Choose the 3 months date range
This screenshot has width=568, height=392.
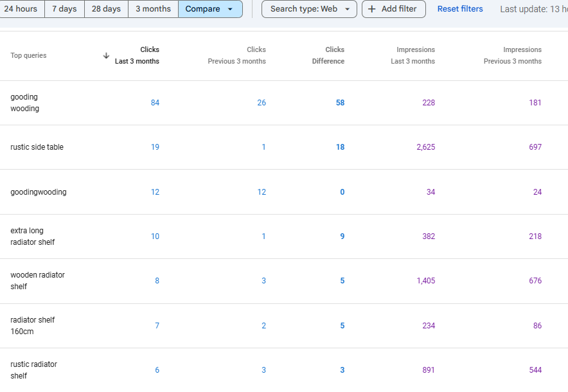[153, 9]
